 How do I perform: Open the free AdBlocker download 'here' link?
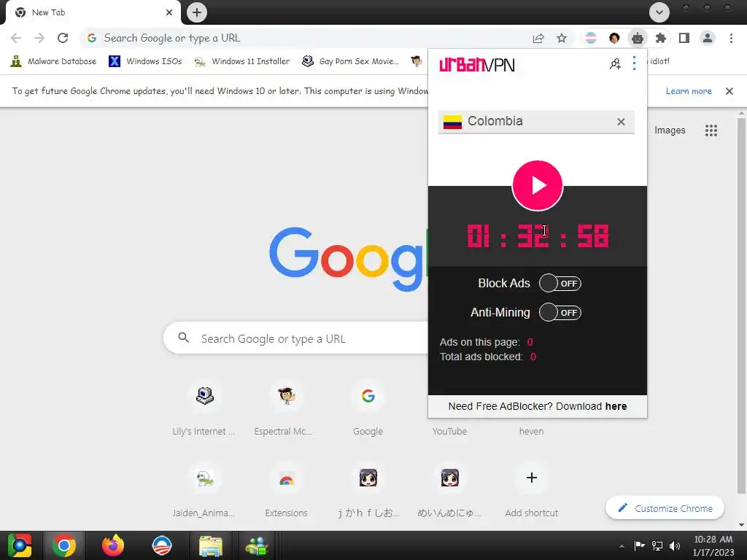point(616,406)
